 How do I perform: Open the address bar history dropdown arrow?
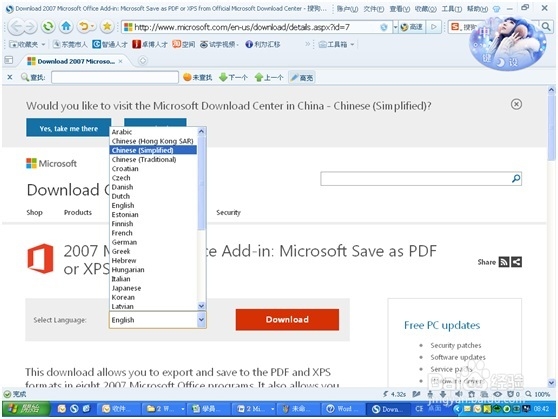pyautogui.click(x=395, y=27)
